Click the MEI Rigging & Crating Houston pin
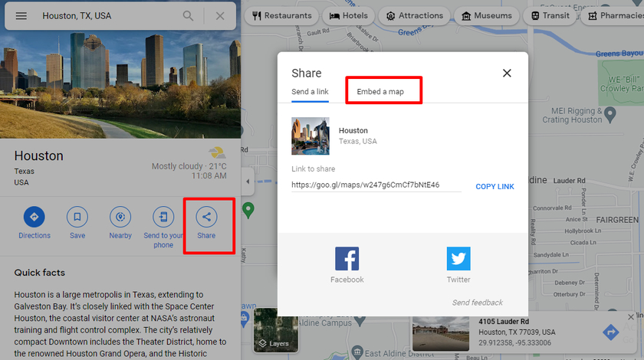The image size is (644, 360). 610,115
